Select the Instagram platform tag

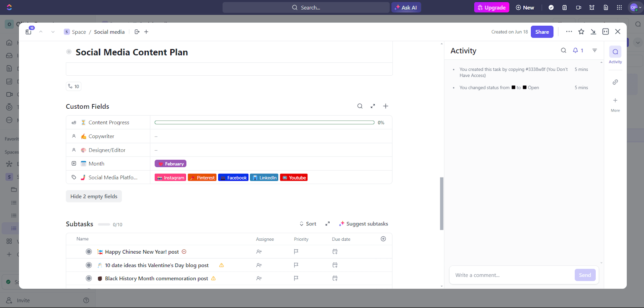170,178
